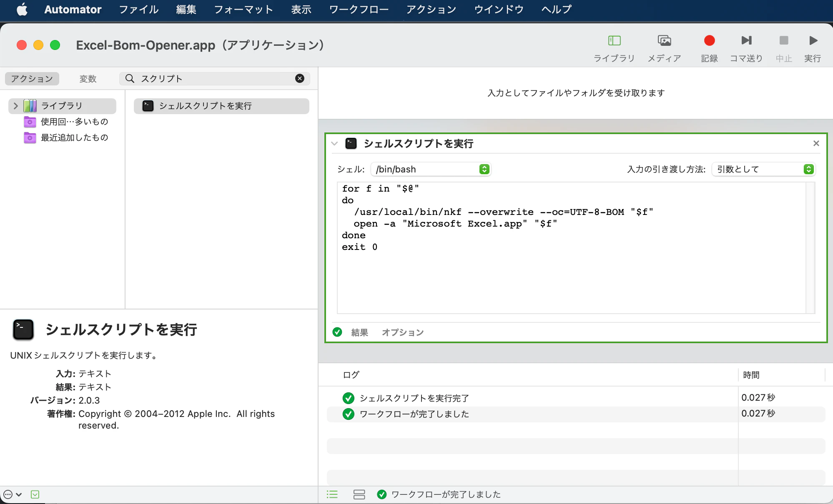
Task: Click the green checkbox icon in bottom-left
Action: click(35, 494)
